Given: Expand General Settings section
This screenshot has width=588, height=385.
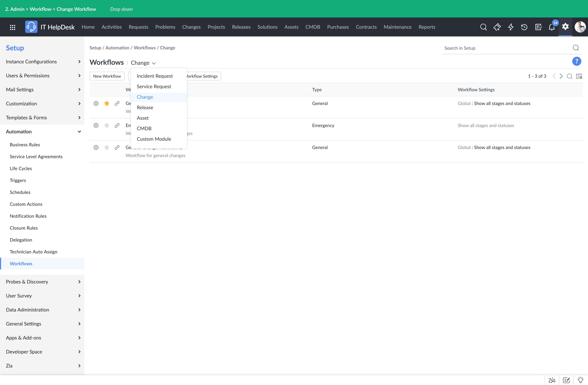Looking at the screenshot, I should point(42,324).
